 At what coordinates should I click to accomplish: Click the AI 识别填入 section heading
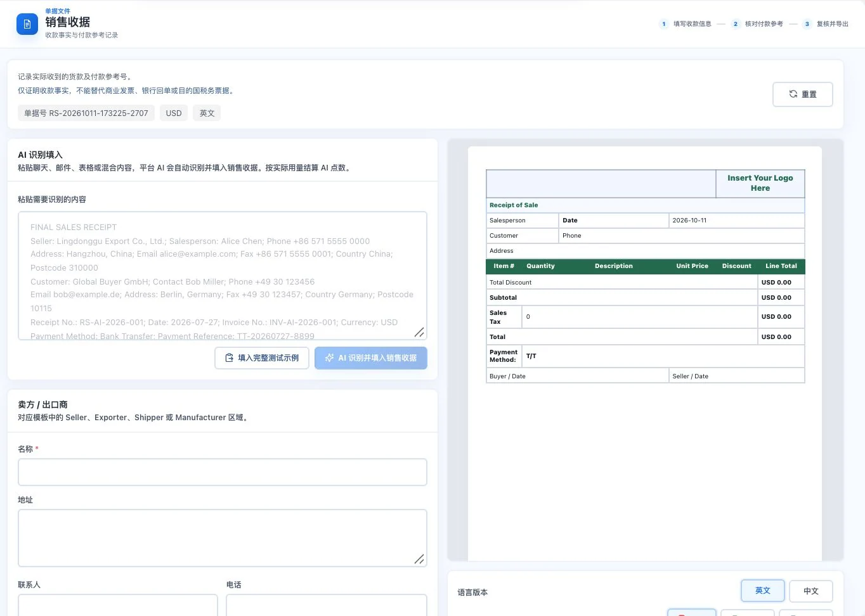point(40,155)
